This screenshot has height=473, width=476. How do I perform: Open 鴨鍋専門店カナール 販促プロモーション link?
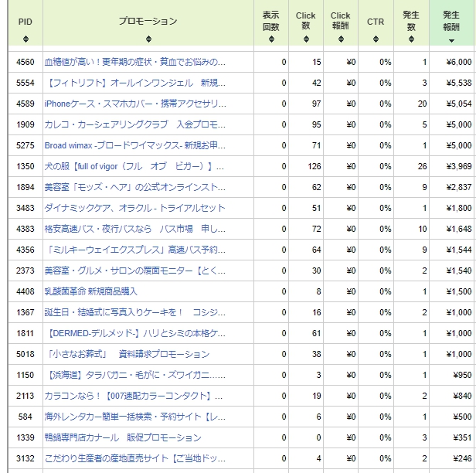(x=123, y=437)
